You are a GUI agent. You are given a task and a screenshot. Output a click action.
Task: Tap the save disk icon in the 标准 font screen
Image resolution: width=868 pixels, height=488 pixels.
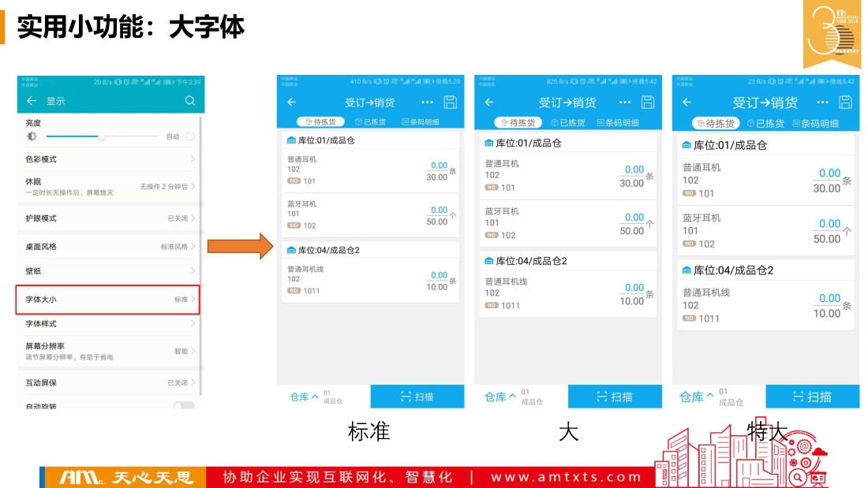click(x=451, y=102)
